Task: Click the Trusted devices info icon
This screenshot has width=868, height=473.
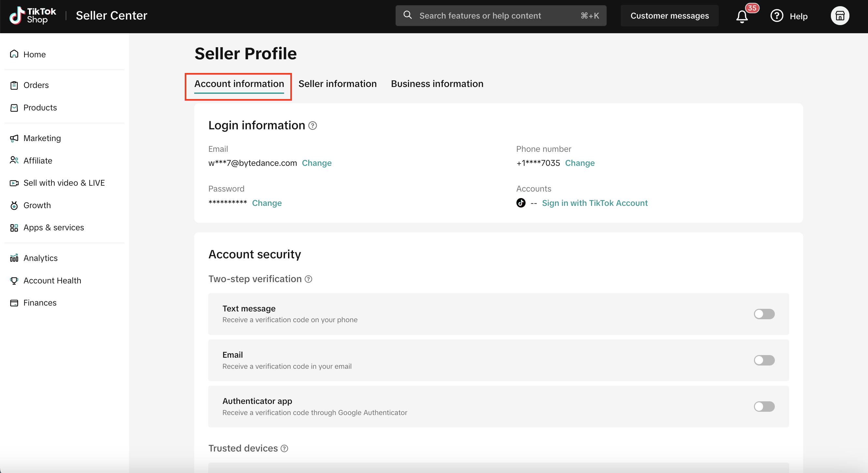Action: point(284,449)
